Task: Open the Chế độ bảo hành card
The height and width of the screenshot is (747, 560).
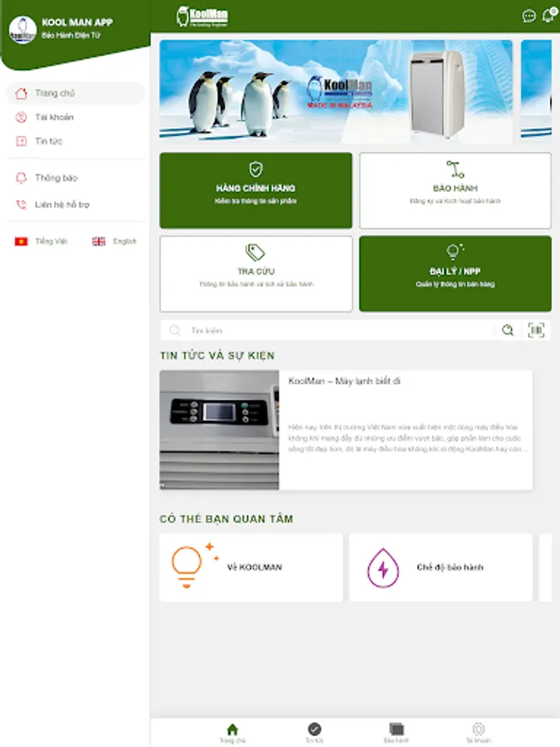Action: [441, 568]
